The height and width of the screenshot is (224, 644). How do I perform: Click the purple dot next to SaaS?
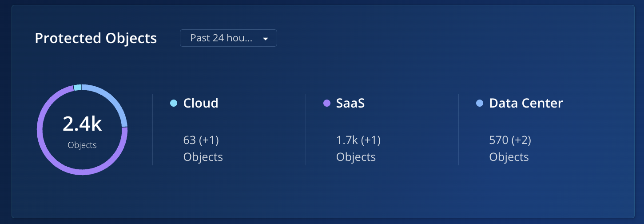[327, 103]
